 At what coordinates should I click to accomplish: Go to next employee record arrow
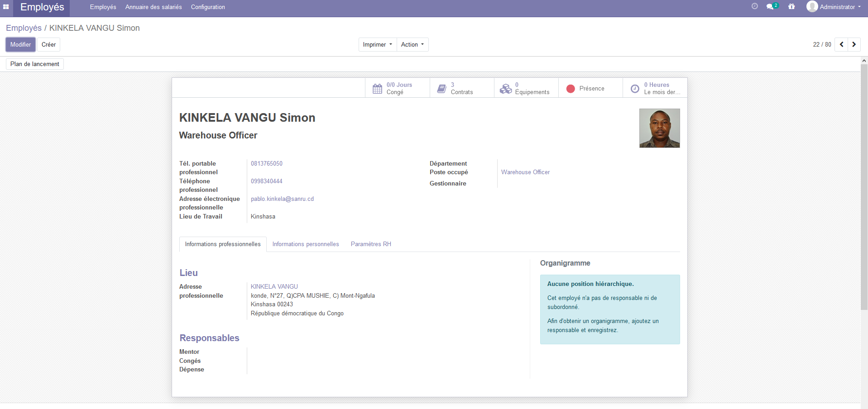854,44
